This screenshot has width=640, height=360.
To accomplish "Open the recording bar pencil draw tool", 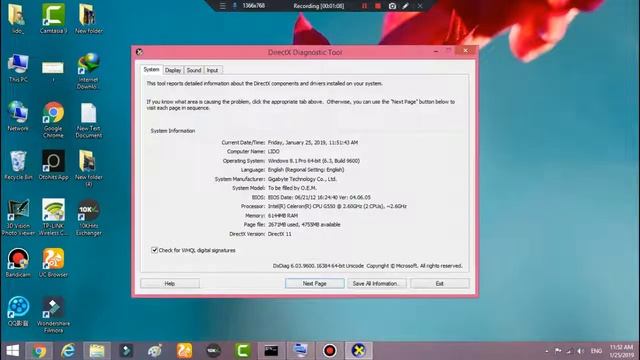I will click(405, 6).
